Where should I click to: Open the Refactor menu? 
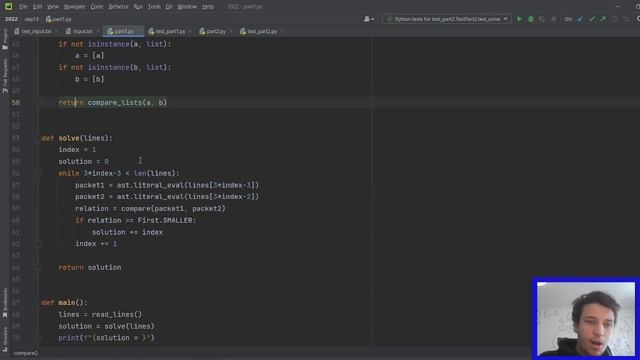point(118,7)
